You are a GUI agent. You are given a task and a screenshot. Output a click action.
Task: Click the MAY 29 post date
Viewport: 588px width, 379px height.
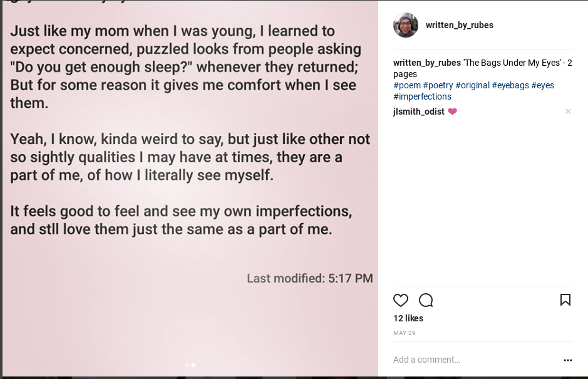404,333
